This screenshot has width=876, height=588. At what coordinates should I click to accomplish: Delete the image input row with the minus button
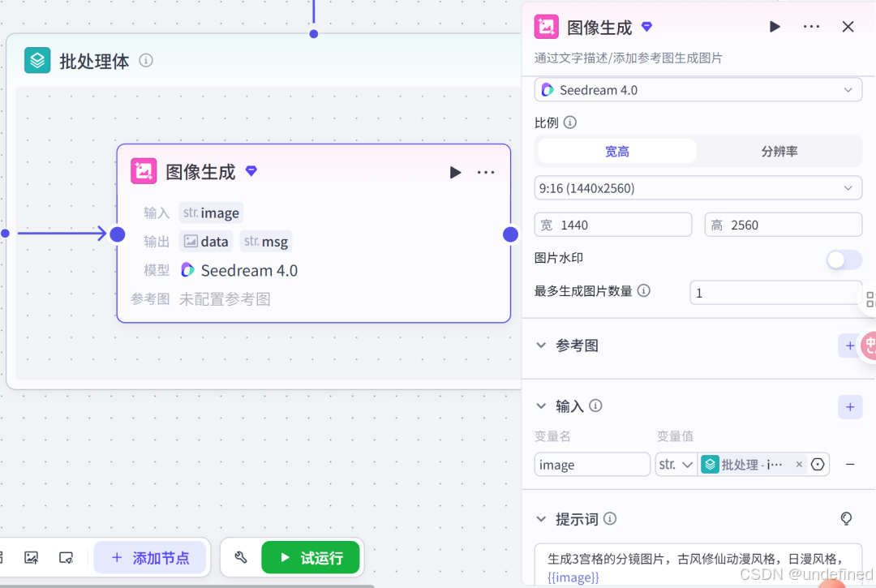point(850,465)
